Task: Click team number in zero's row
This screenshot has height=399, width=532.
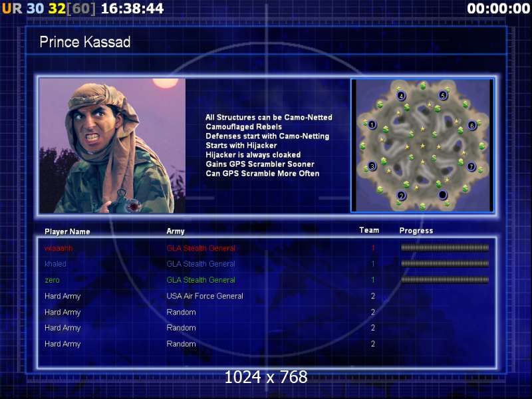Action: 373,280
